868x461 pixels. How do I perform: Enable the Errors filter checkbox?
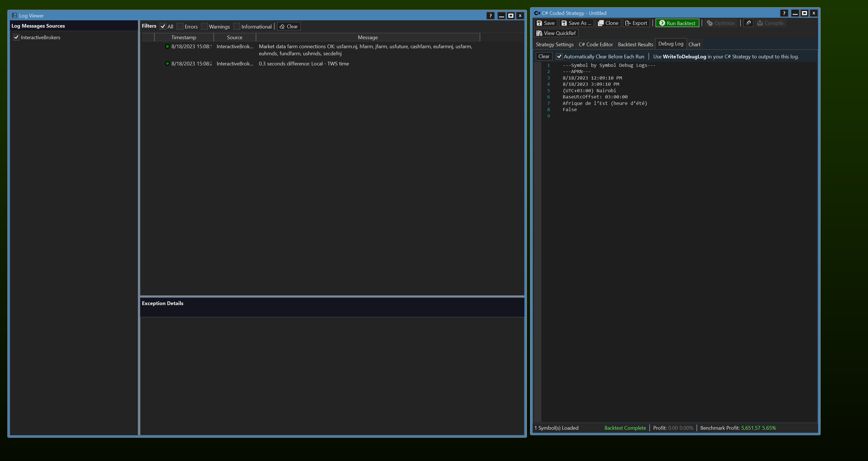[x=180, y=26]
